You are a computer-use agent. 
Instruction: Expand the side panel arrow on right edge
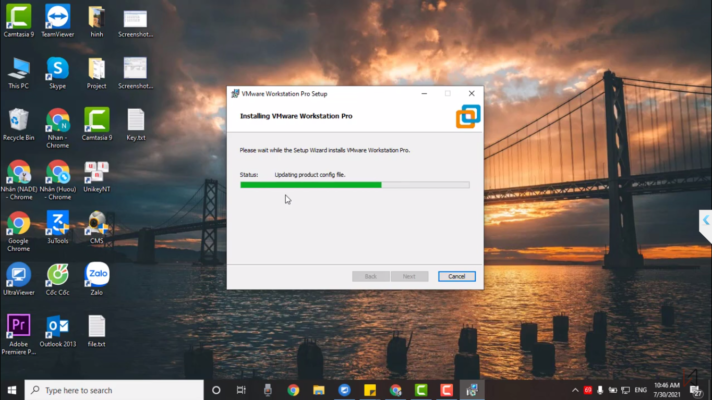[706, 221]
